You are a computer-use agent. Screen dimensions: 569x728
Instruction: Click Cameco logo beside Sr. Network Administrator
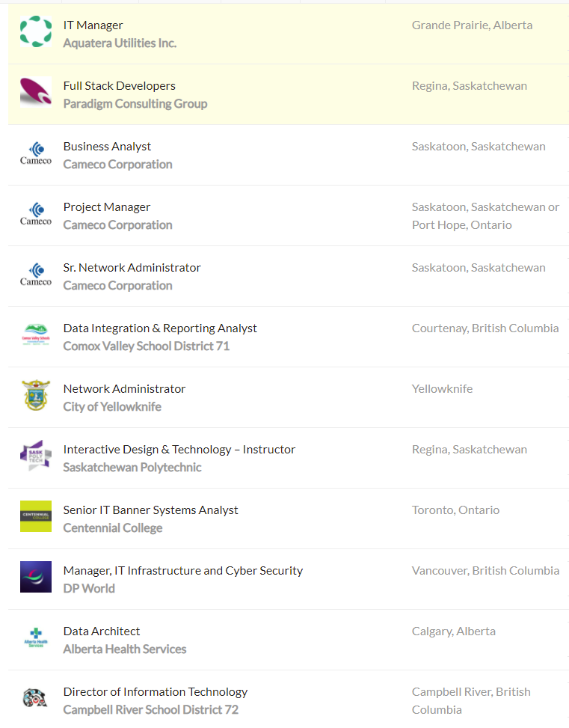click(35, 275)
